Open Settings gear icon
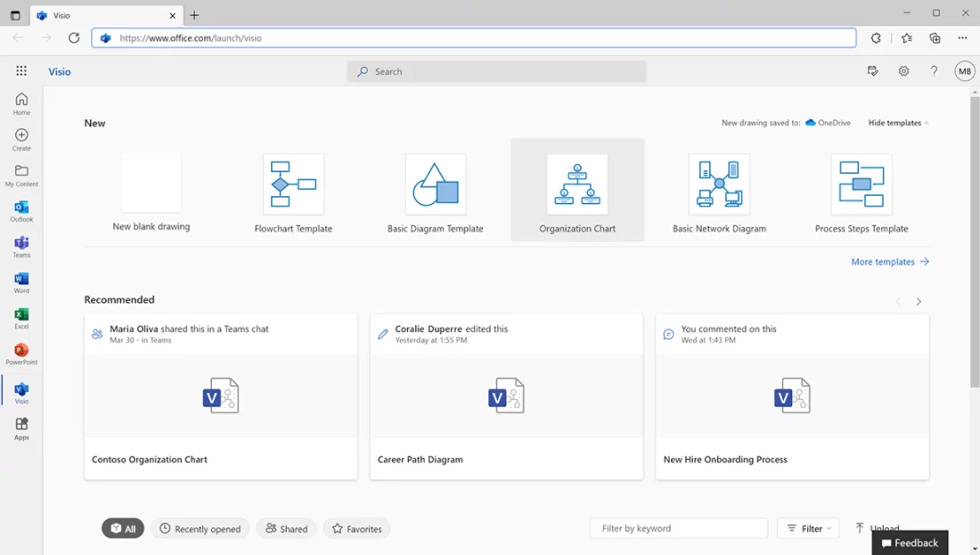This screenshot has height=555, width=980. (x=903, y=71)
